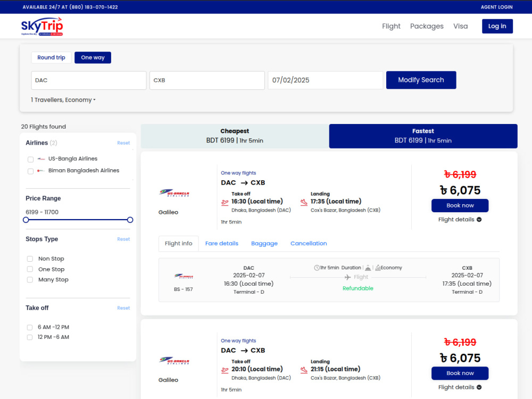Click the 20 Flights found text

(x=44, y=127)
